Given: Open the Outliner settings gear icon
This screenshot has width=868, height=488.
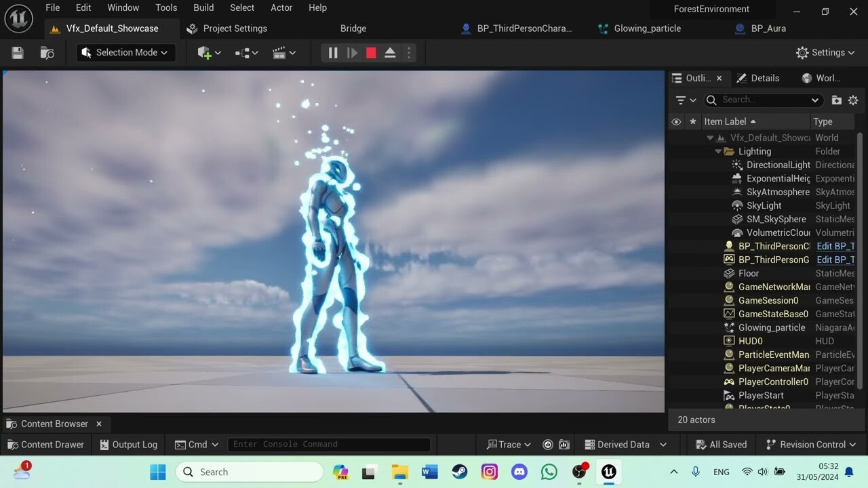Looking at the screenshot, I should click(853, 100).
